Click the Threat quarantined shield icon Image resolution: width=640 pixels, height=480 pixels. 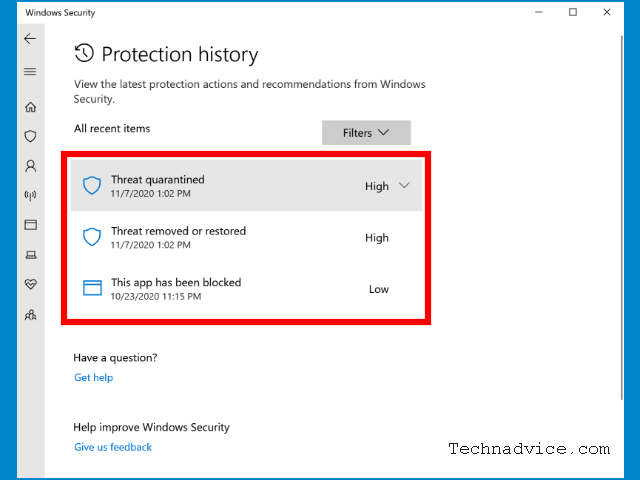point(92,186)
